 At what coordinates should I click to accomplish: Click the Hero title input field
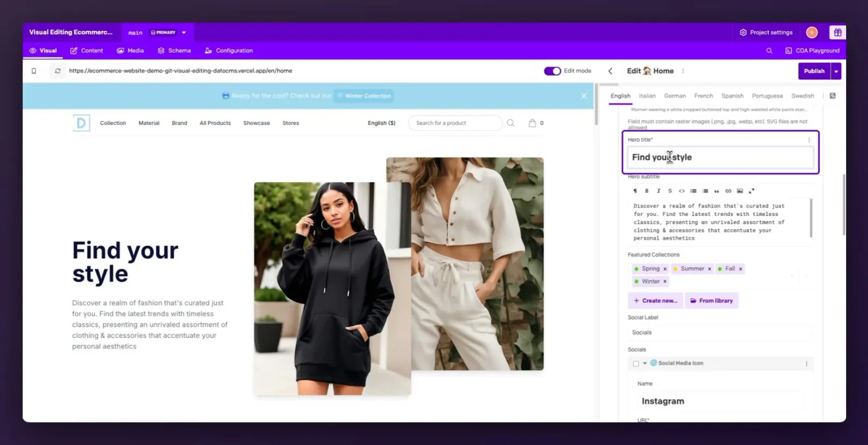[720, 157]
